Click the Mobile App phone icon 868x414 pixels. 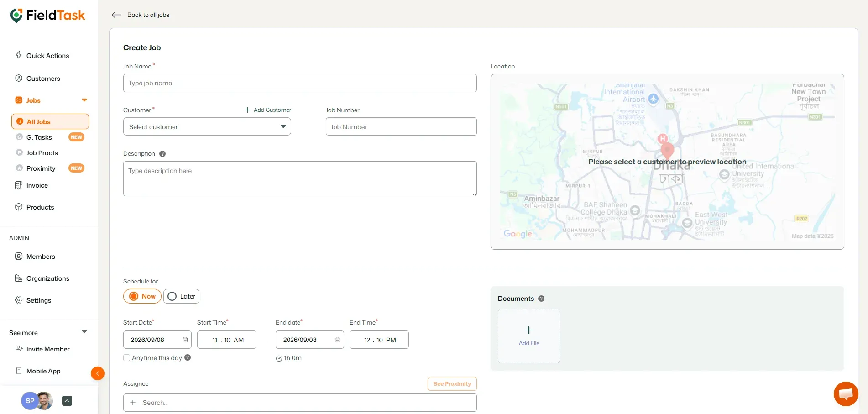pos(19,371)
